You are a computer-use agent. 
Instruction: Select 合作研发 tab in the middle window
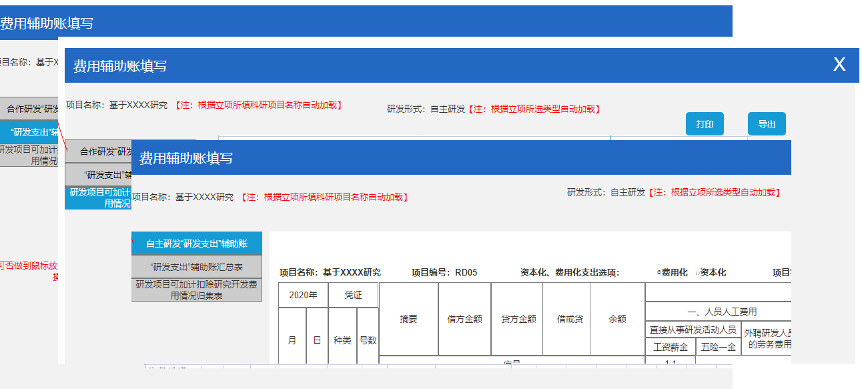(x=98, y=151)
